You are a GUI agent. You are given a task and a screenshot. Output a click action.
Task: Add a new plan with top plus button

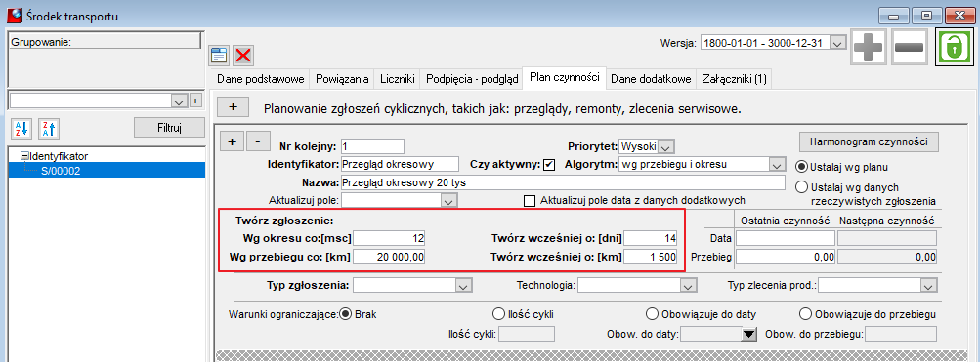pos(234,106)
